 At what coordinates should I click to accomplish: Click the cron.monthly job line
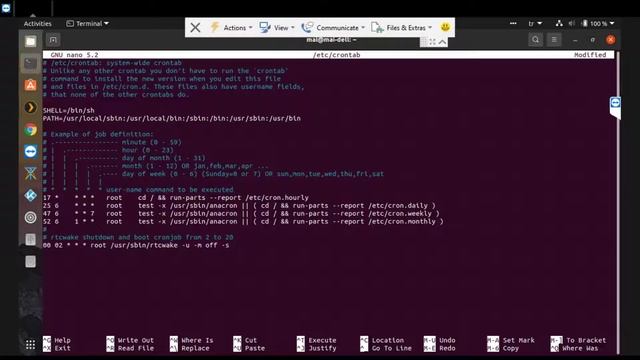[243, 222]
